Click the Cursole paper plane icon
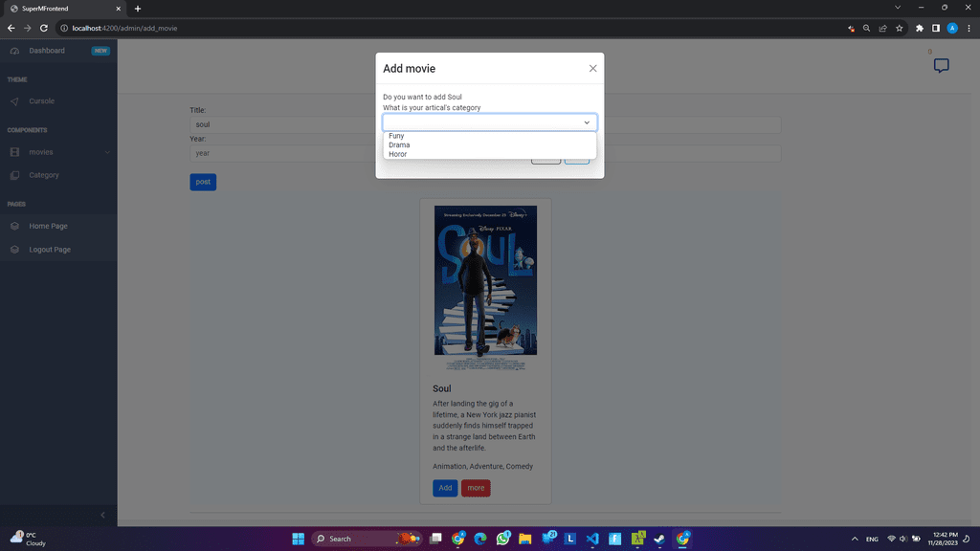This screenshot has width=980, height=551. point(14,101)
